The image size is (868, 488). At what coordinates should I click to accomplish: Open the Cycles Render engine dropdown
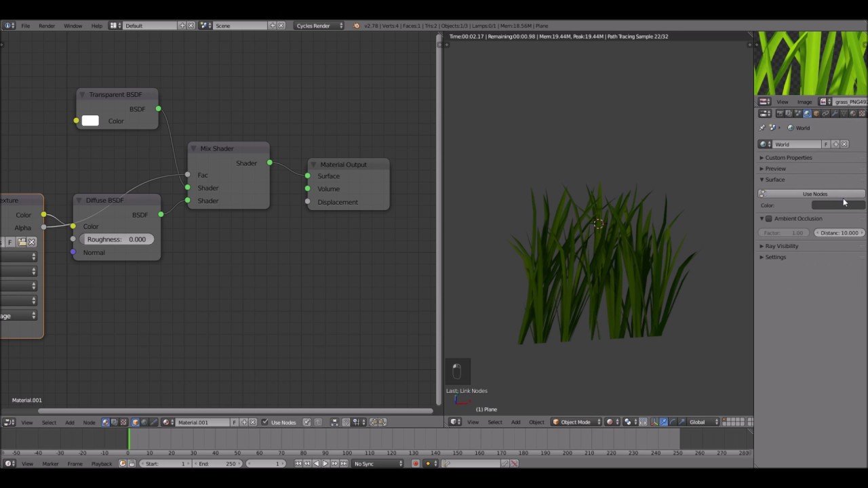pos(319,26)
